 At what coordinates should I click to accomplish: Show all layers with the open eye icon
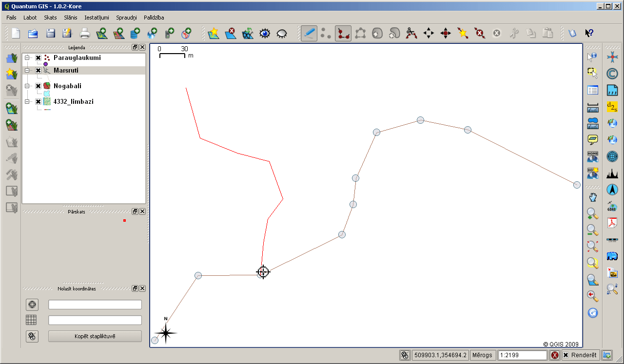265,33
